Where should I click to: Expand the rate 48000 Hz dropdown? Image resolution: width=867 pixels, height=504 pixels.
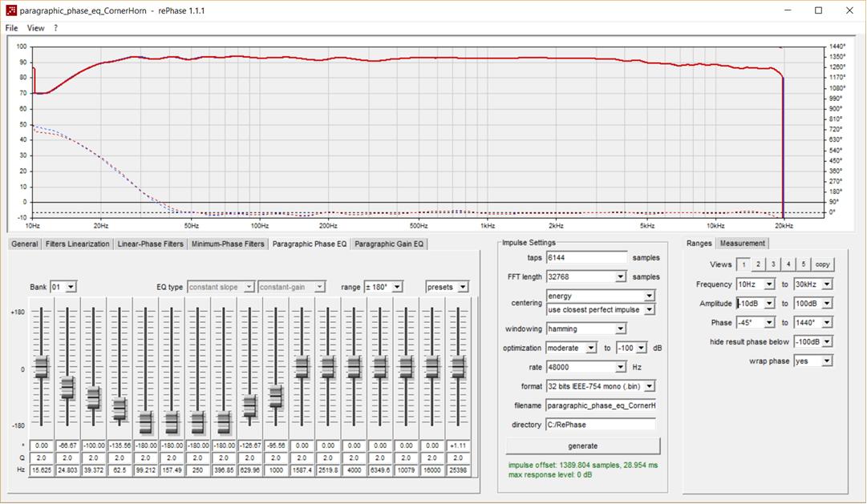(x=621, y=367)
